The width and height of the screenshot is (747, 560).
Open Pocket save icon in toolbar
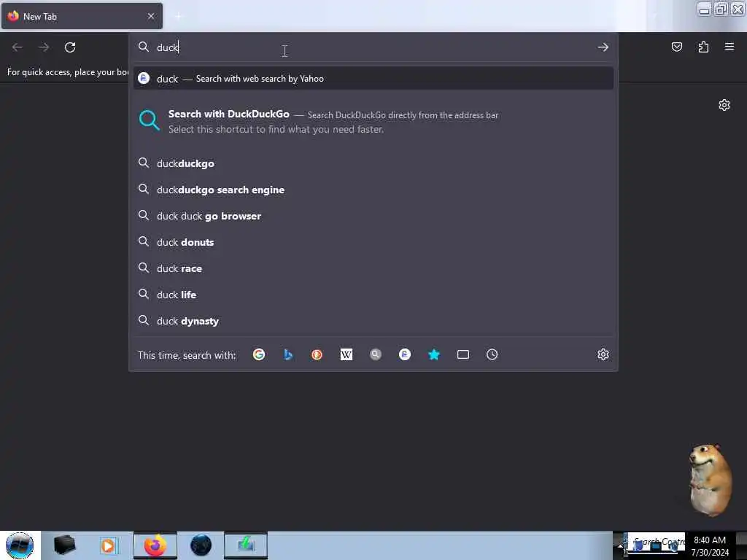point(676,47)
